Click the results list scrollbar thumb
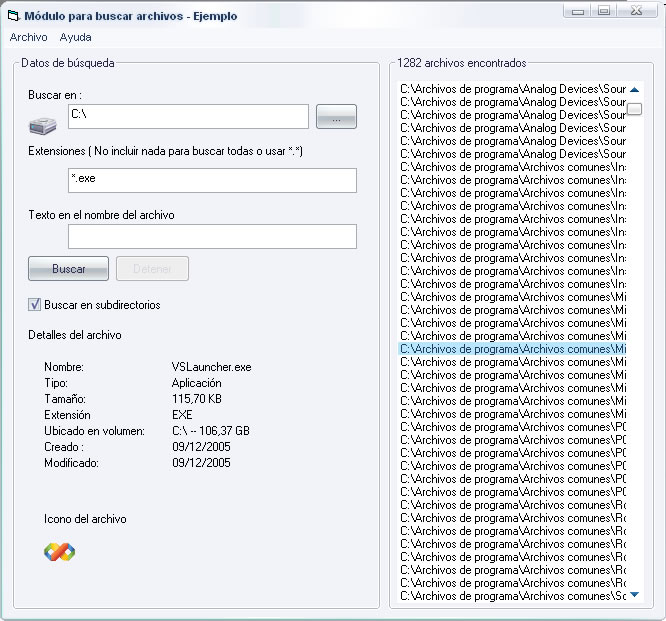Image resolution: width=666 pixels, height=621 pixels. point(634,109)
